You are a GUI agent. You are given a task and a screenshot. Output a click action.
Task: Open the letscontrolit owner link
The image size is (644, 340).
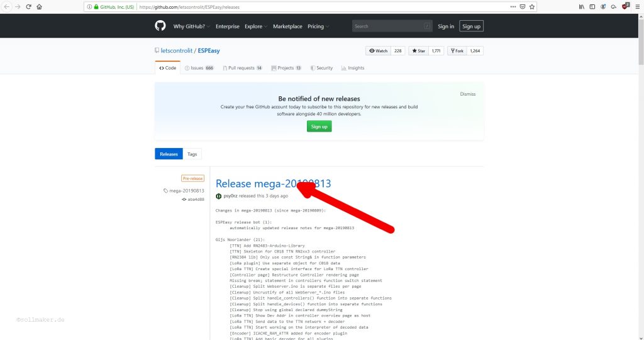click(177, 50)
